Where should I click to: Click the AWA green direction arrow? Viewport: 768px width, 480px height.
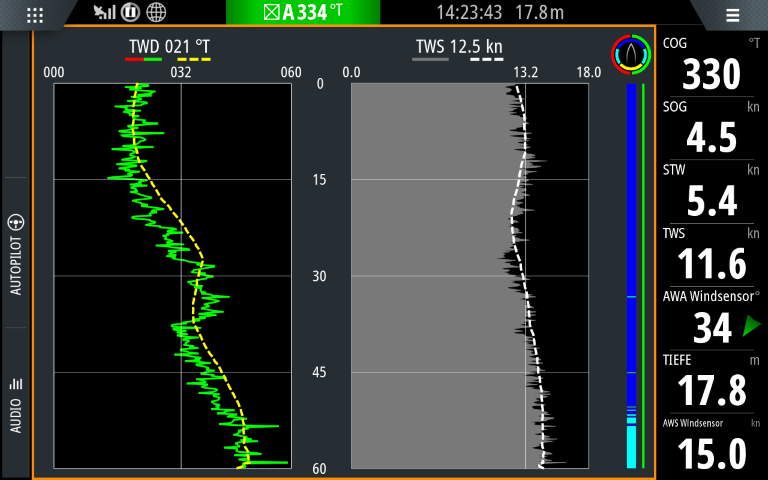pyautogui.click(x=751, y=325)
